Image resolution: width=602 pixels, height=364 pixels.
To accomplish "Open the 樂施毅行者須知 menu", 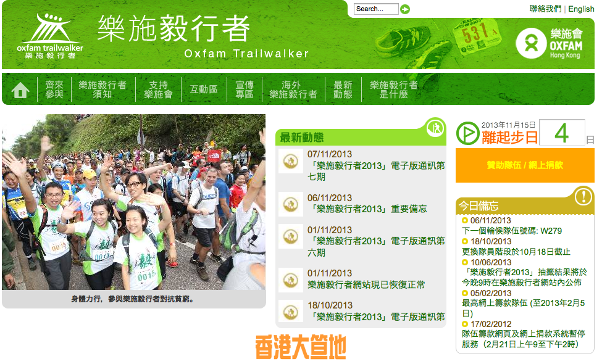I will coord(102,89).
